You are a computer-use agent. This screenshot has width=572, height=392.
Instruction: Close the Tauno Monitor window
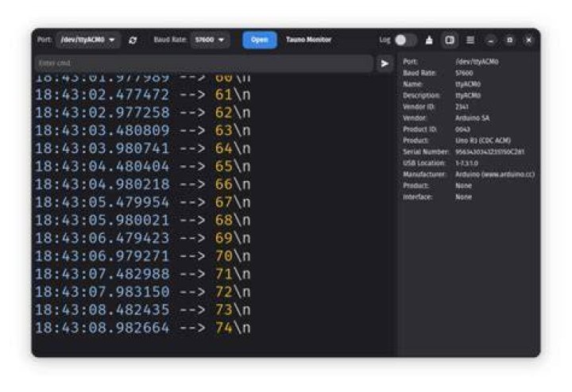[528, 40]
